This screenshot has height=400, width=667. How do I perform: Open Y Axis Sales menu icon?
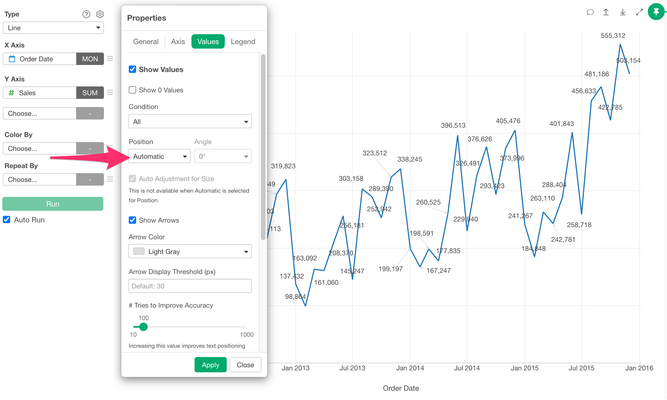pos(110,92)
